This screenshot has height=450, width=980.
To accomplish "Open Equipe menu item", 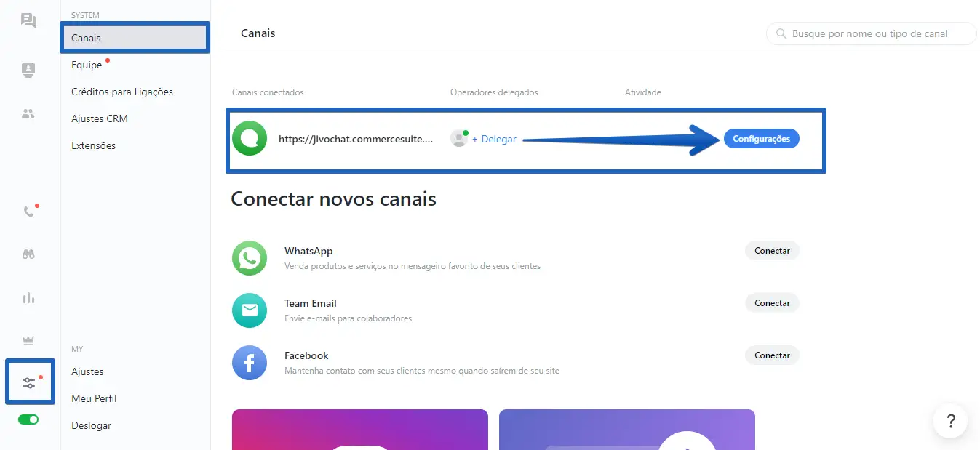I will (87, 65).
